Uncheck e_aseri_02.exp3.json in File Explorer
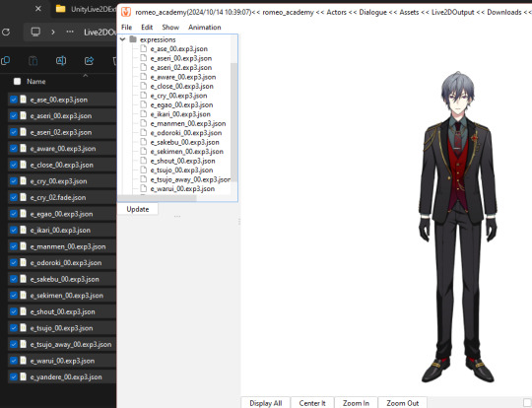Image resolution: width=532 pixels, height=408 pixels. click(14, 132)
